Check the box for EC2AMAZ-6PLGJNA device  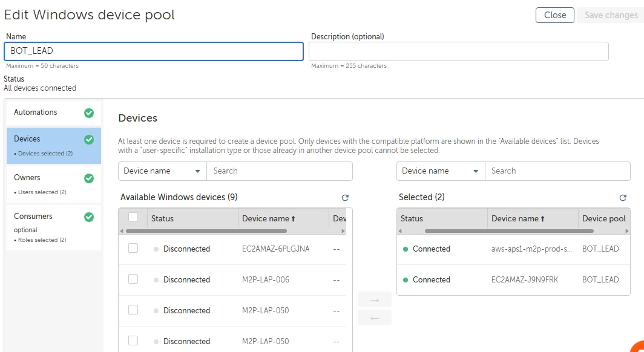133,249
